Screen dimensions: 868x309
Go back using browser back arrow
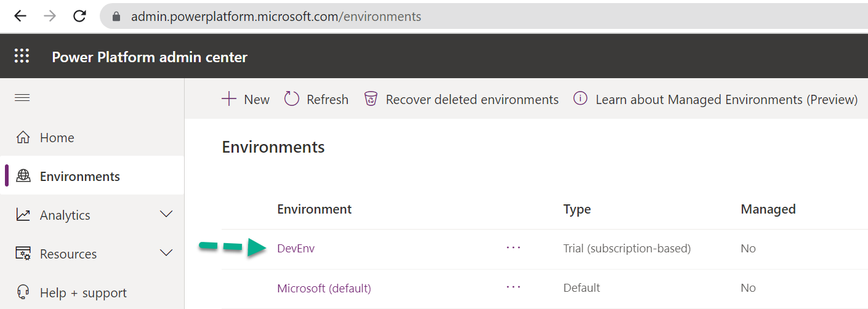tap(20, 16)
